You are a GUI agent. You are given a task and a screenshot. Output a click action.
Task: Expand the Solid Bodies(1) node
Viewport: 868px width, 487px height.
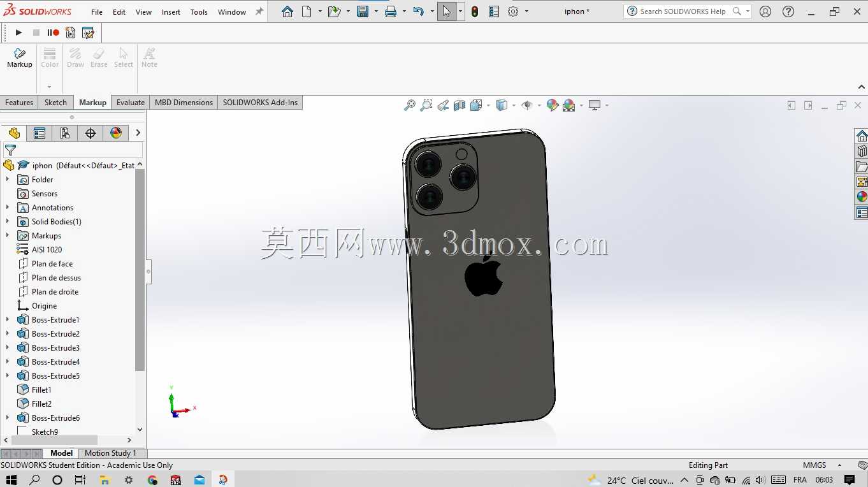point(8,222)
